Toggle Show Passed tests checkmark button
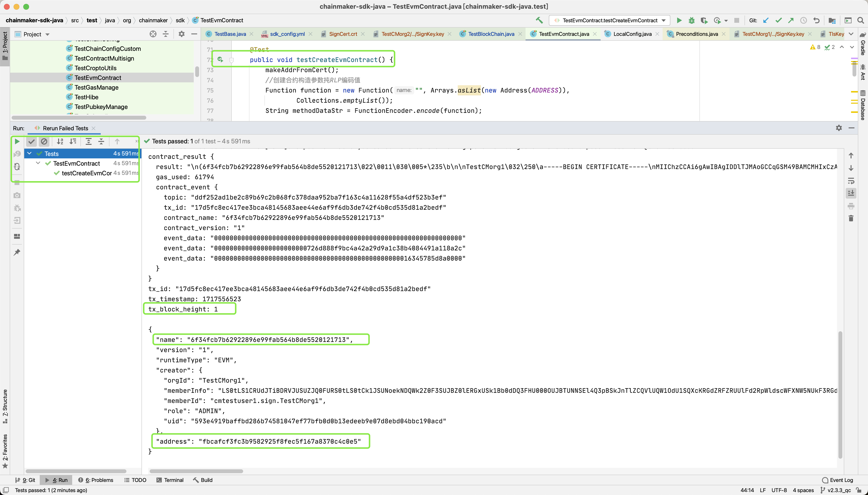Image resolution: width=868 pixels, height=495 pixels. [31, 141]
